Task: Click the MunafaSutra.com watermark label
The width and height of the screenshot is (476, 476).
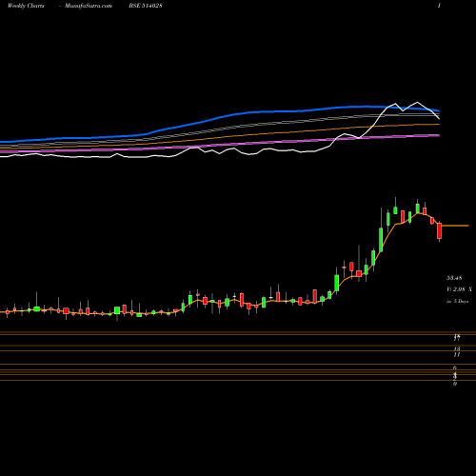Action: pyautogui.click(x=89, y=6)
